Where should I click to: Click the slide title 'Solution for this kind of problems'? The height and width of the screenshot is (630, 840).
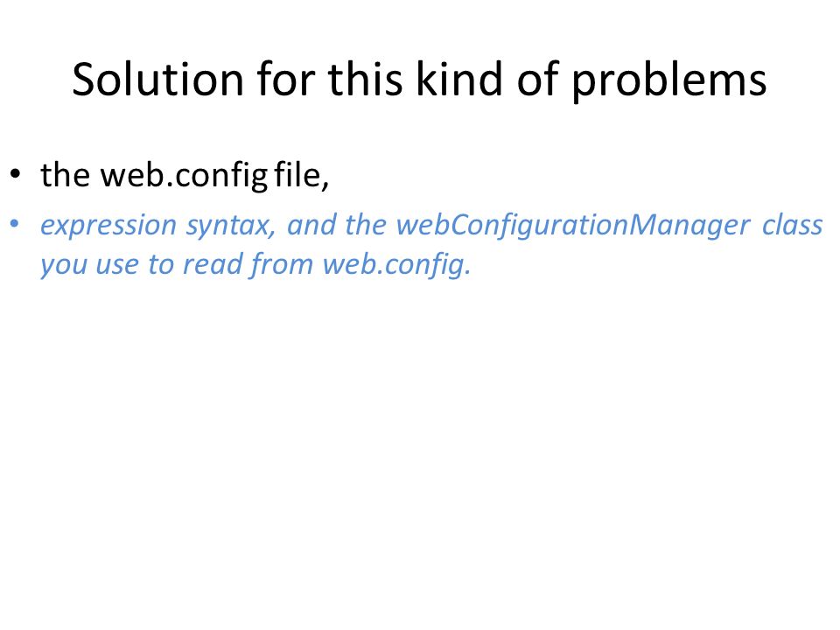(x=419, y=80)
